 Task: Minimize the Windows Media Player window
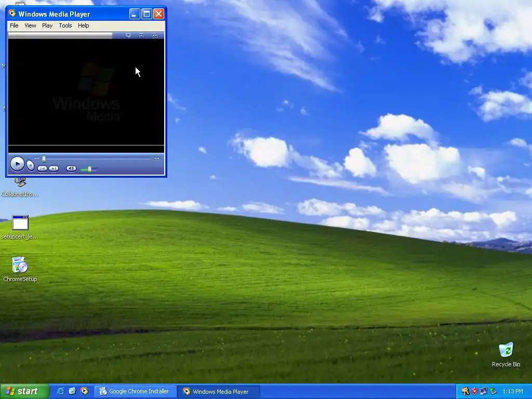coord(135,14)
